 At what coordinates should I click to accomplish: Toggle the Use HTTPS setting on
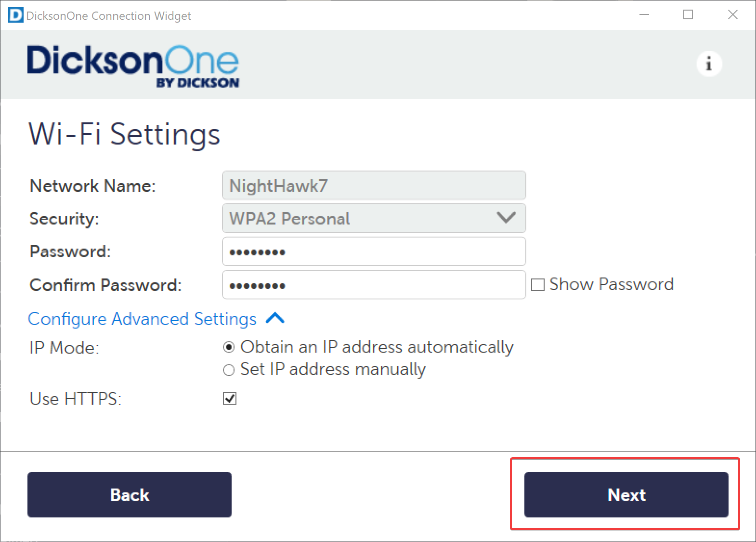tap(230, 398)
